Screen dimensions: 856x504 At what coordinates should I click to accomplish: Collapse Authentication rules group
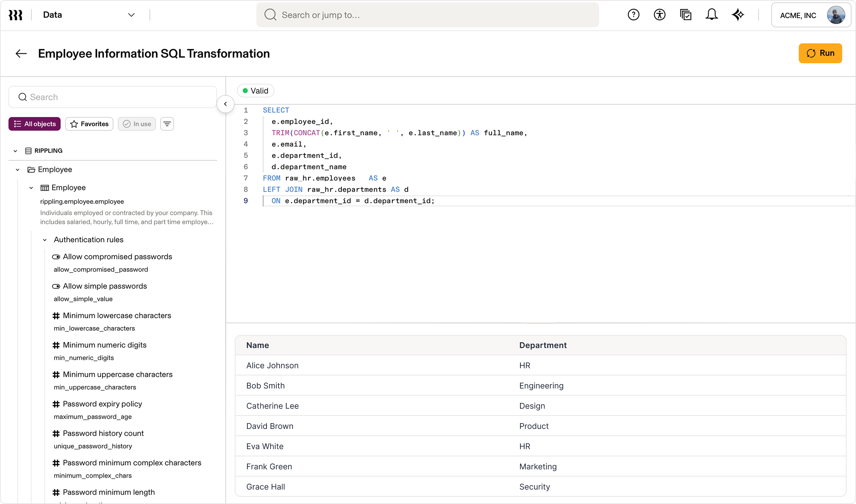[x=45, y=240]
